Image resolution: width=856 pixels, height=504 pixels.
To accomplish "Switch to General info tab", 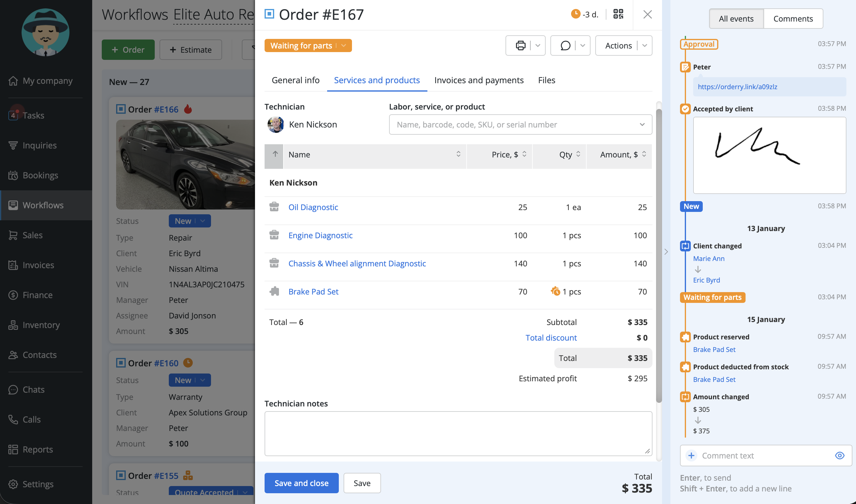I will tap(295, 80).
